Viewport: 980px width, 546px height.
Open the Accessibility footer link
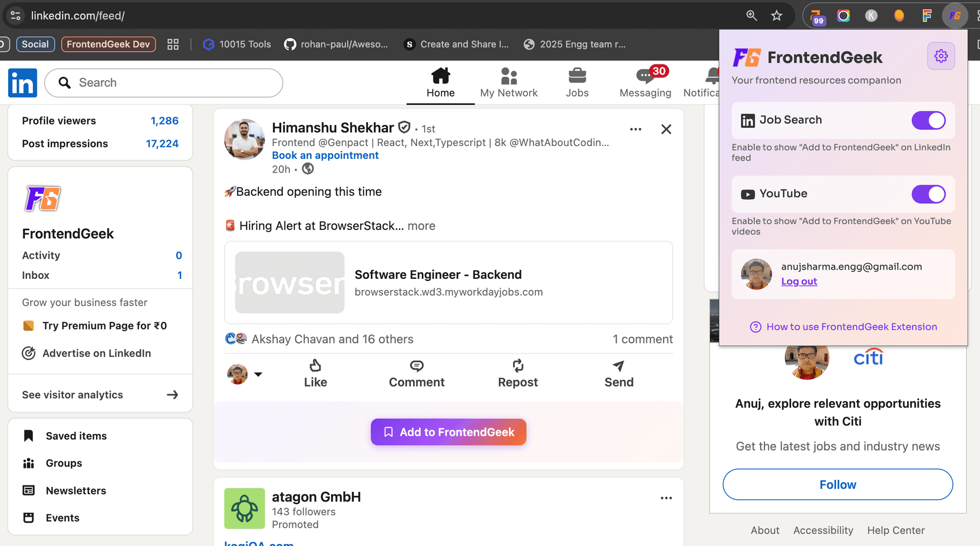click(823, 530)
